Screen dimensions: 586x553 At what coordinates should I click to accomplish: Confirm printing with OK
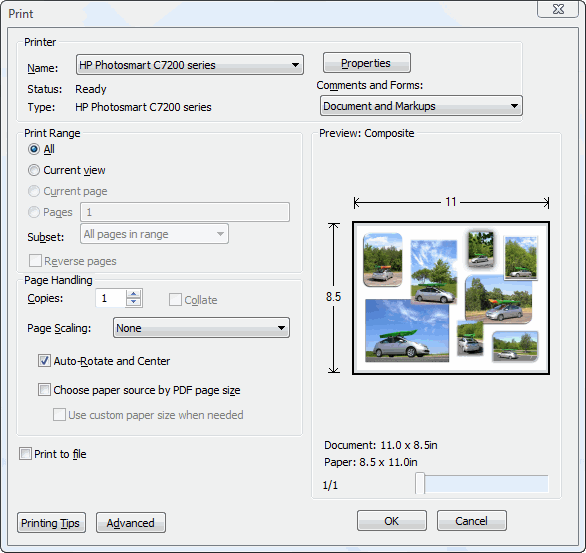tap(392, 521)
